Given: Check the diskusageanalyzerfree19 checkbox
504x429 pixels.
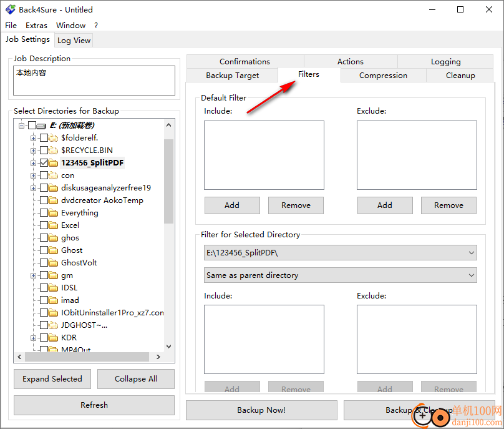Looking at the screenshot, I should coord(44,188).
